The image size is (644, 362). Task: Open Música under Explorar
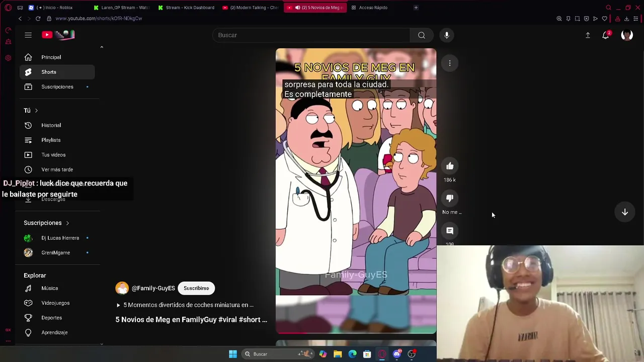pos(57,288)
